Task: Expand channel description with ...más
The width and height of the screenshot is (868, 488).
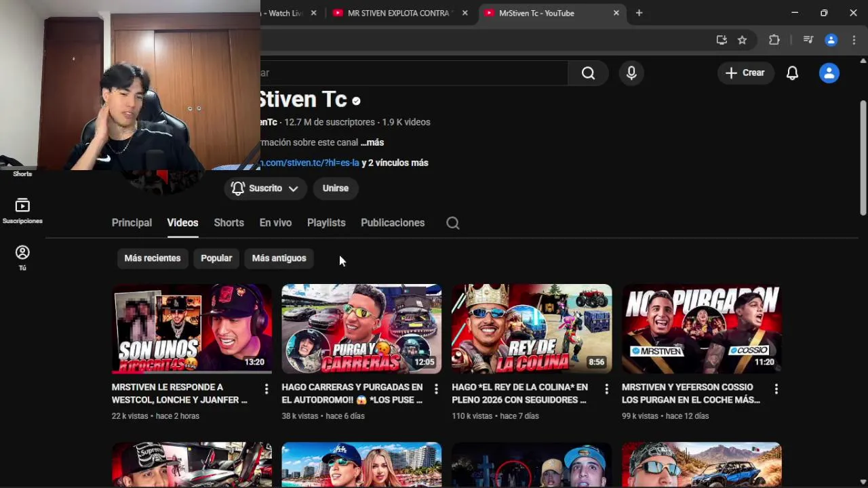Action: (372, 142)
